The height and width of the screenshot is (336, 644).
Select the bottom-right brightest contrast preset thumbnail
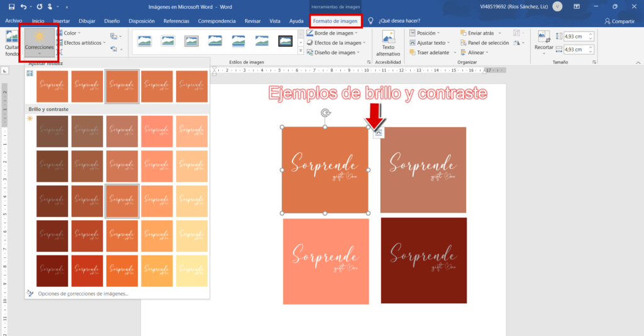click(191, 272)
